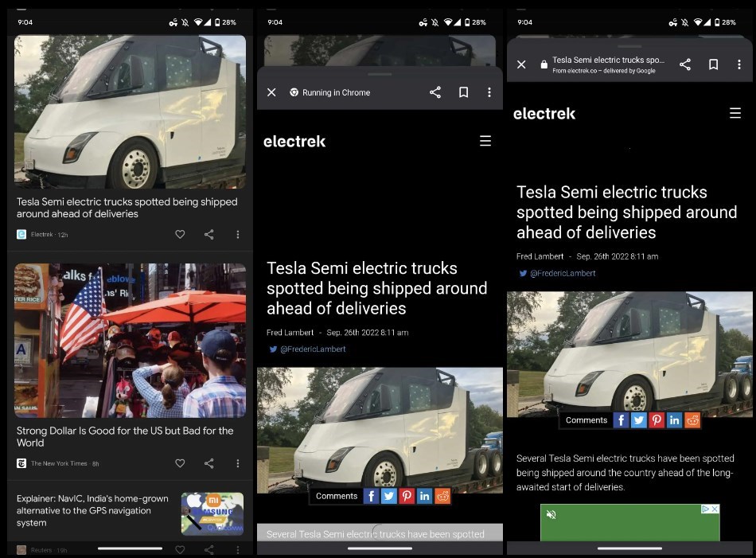The image size is (756, 558).
Task: Close the tab labeled Running in Chrome
Action: [x=271, y=92]
